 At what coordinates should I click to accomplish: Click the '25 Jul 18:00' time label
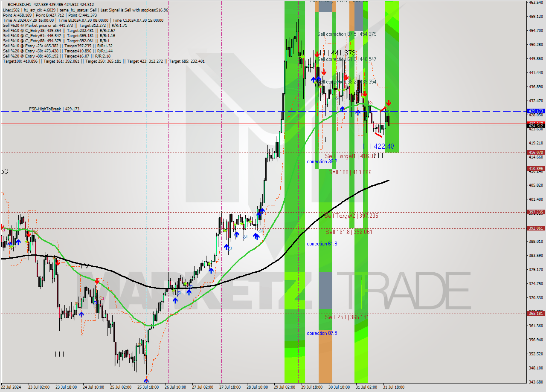click(148, 387)
